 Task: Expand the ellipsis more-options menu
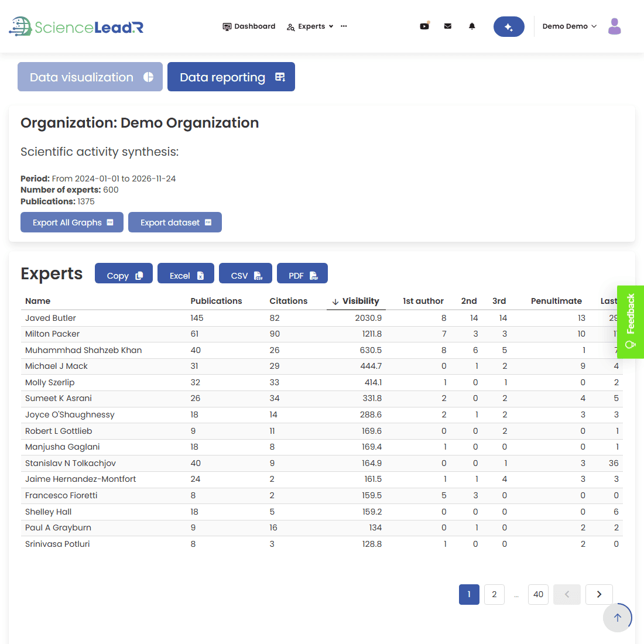(344, 26)
